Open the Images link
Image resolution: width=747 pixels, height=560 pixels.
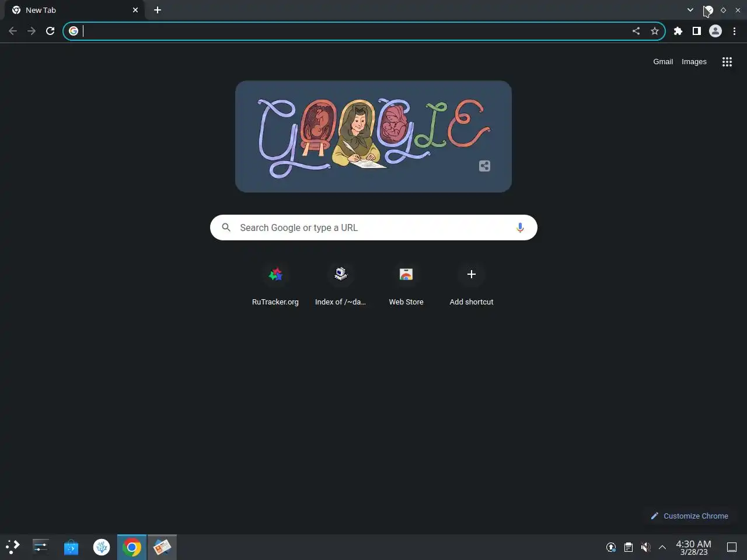(x=694, y=61)
